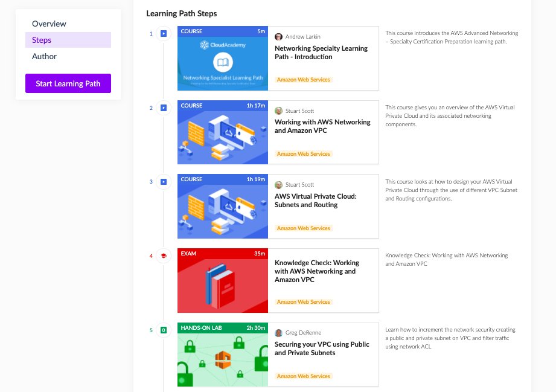This screenshot has height=392, width=556.
Task: Open Networking Specialty Learning Path - Introduction title
Action: (321, 53)
